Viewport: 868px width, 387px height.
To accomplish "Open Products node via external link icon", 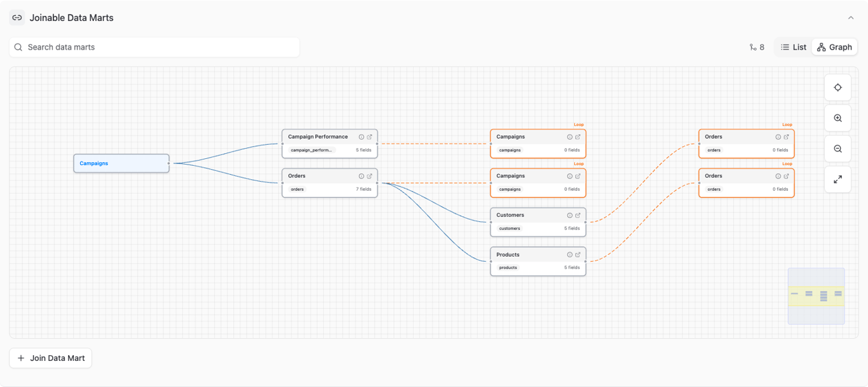I will [578, 255].
